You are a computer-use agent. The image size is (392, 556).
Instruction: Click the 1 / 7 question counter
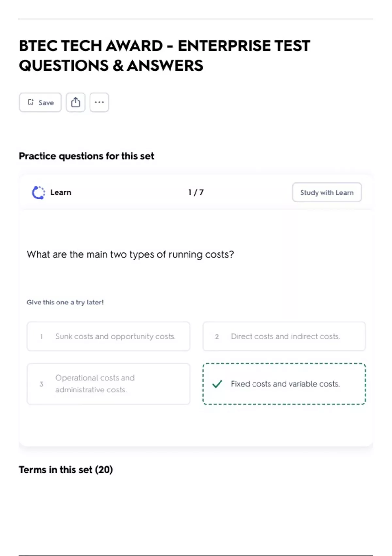[196, 192]
